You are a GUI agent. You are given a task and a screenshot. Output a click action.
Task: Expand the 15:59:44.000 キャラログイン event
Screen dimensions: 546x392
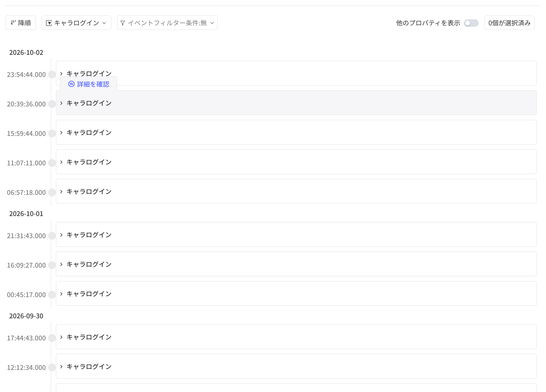pyautogui.click(x=61, y=133)
